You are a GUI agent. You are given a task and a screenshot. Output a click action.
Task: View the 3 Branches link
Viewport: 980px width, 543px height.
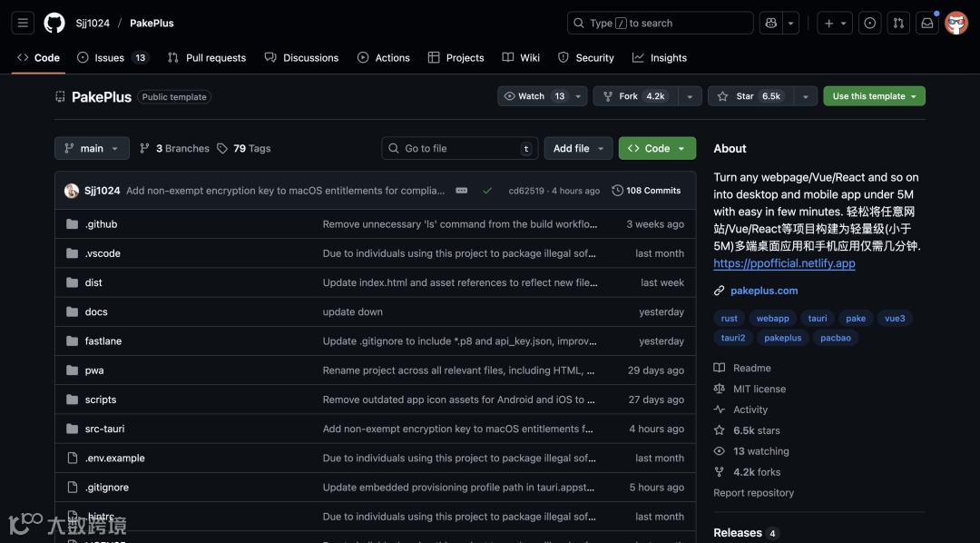coord(174,148)
